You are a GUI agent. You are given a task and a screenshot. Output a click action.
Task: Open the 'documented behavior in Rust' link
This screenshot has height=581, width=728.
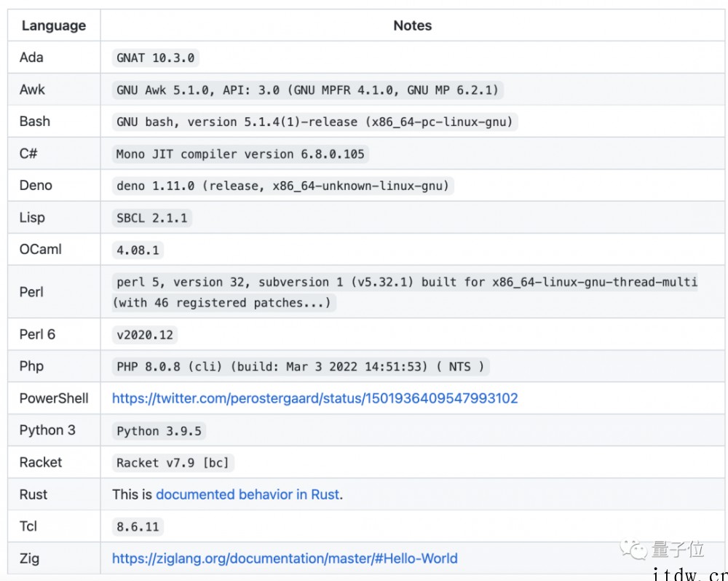pos(248,494)
